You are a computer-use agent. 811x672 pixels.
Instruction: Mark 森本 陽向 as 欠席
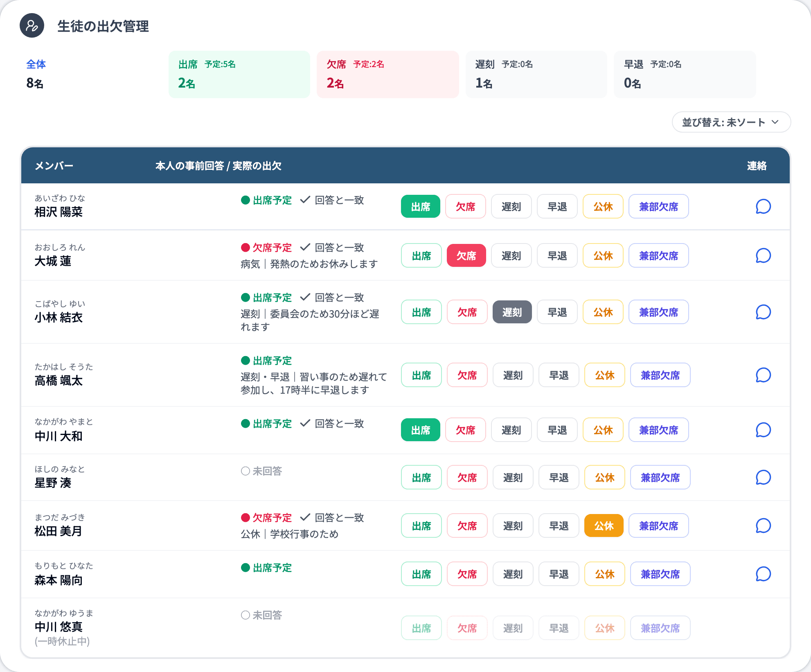(x=467, y=574)
